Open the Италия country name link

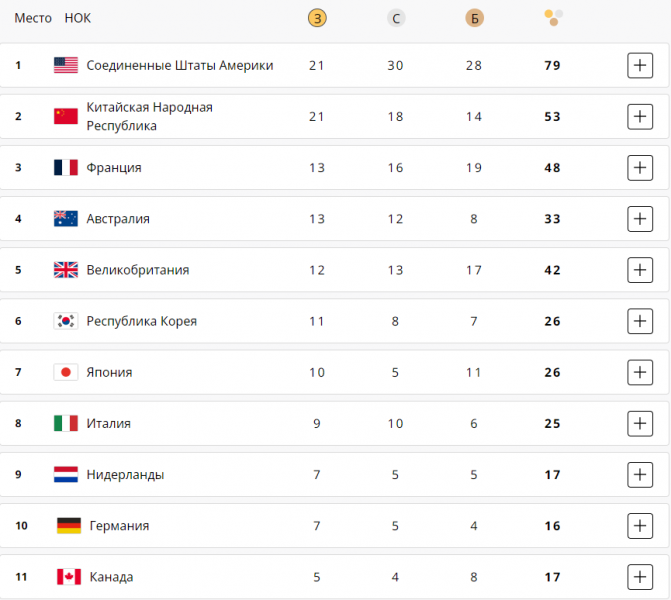(x=109, y=423)
